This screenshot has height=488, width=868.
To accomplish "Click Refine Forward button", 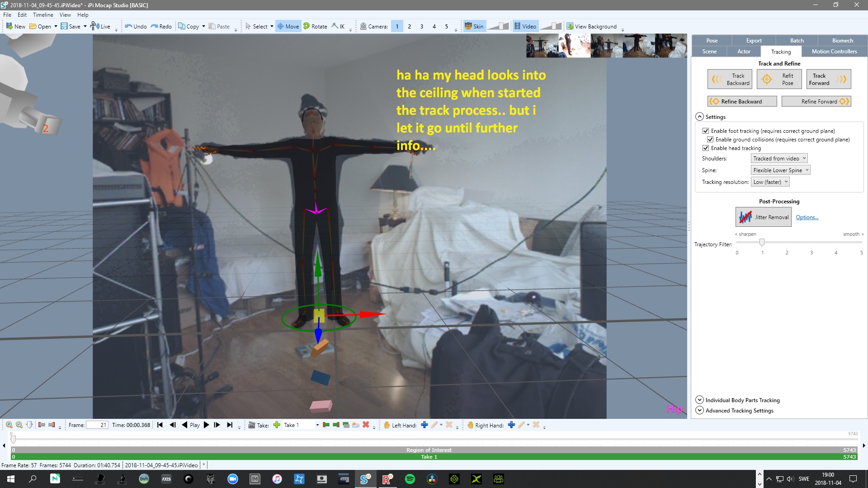I will (x=816, y=101).
